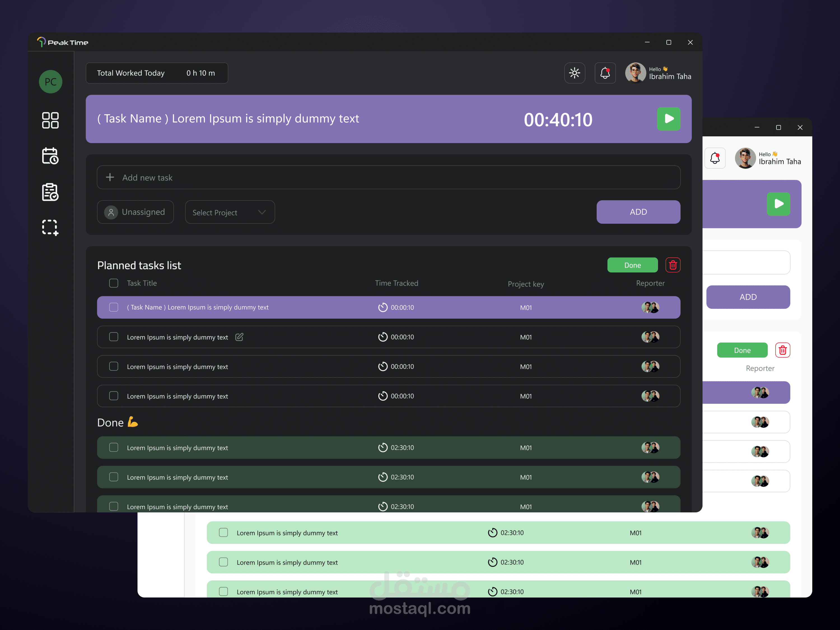Screen dimensions: 840x630
Task: Click the stopwatch icon on the first task
Action: [382, 307]
